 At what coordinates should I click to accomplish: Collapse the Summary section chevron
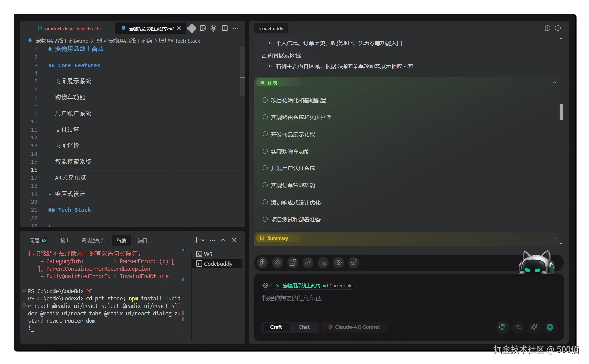coord(554,238)
